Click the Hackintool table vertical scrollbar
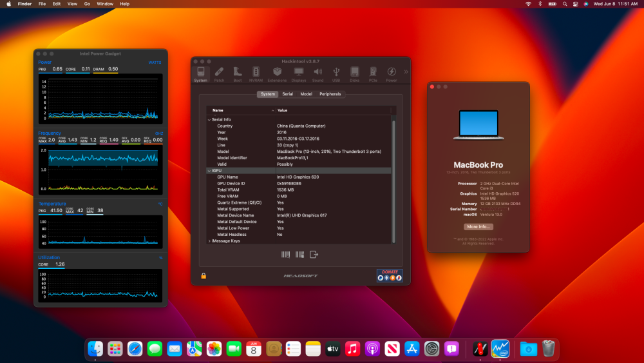This screenshot has width=644, height=363. [x=393, y=181]
